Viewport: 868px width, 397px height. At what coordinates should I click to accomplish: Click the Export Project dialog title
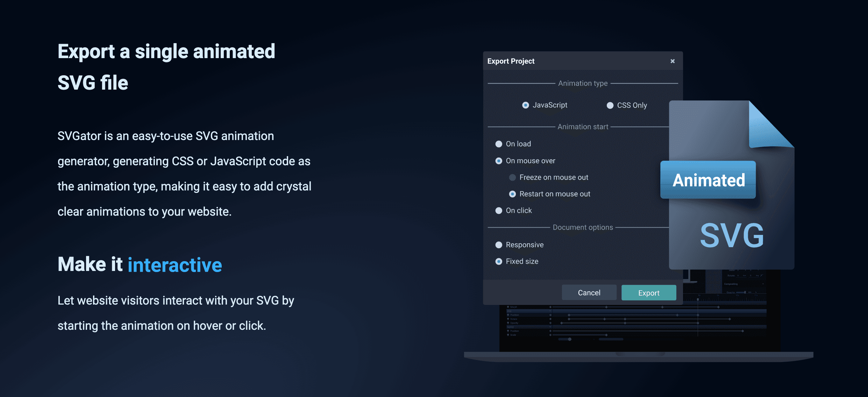511,61
